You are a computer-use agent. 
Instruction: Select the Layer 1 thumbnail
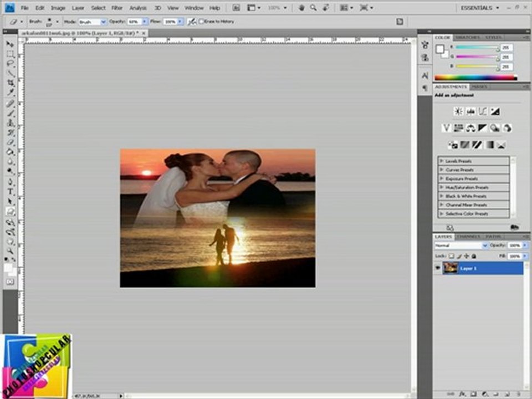(x=451, y=268)
